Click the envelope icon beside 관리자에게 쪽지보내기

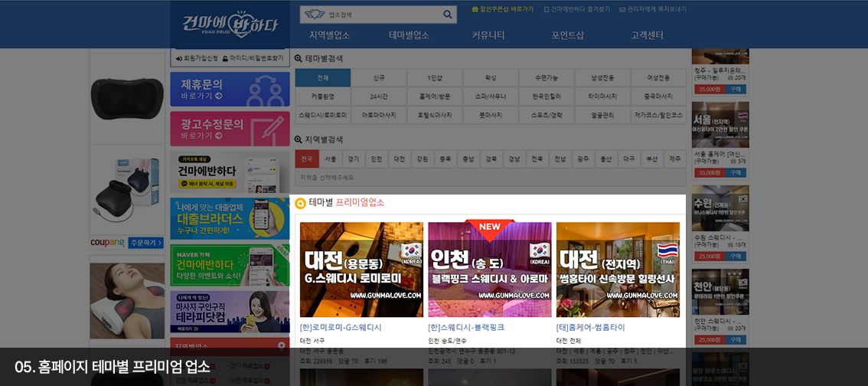622,9
